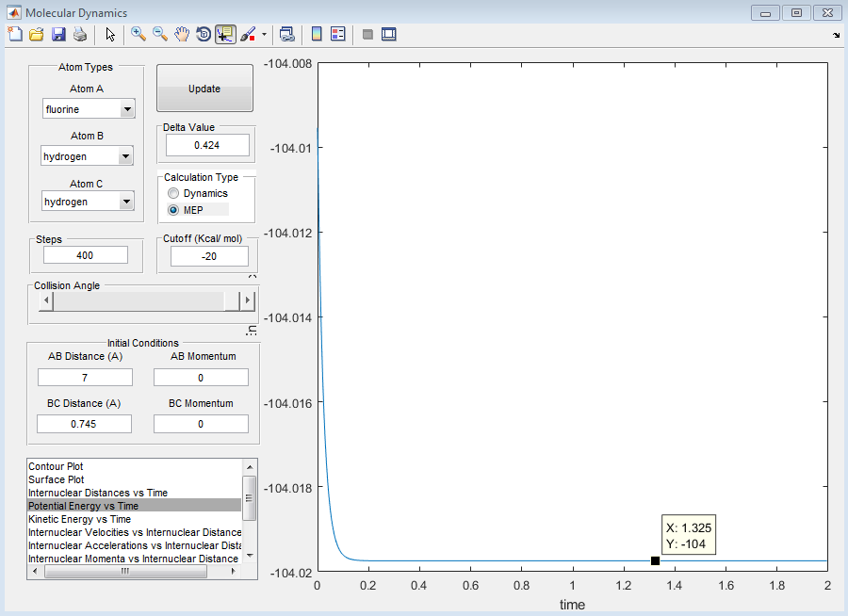Open file with folder icon
This screenshot has width=848, height=616.
(x=36, y=35)
